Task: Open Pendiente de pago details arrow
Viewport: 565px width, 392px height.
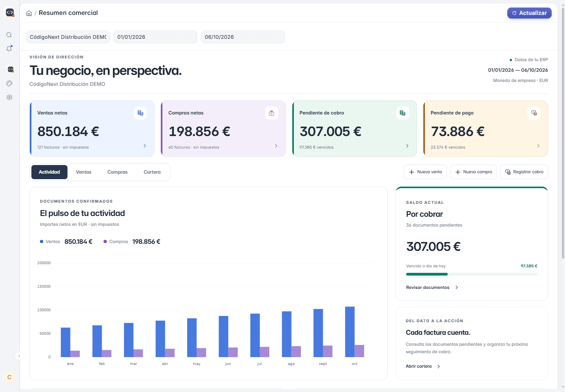Action: 538,146
